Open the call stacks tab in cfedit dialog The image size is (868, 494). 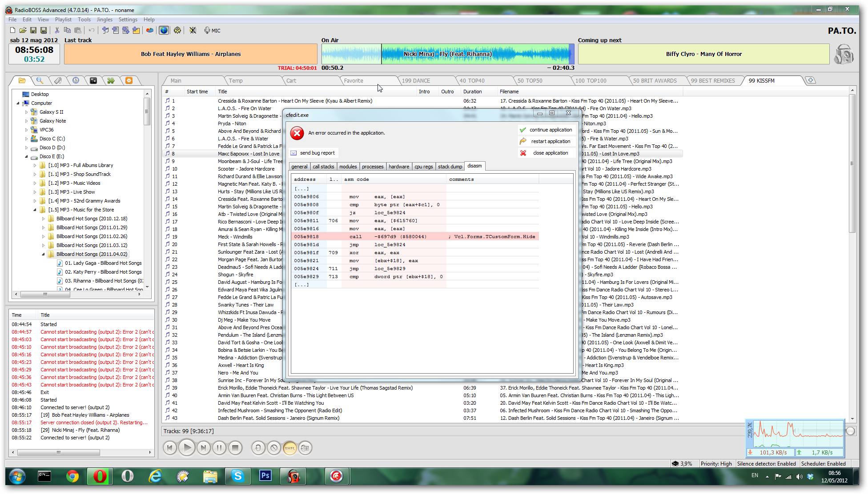323,167
